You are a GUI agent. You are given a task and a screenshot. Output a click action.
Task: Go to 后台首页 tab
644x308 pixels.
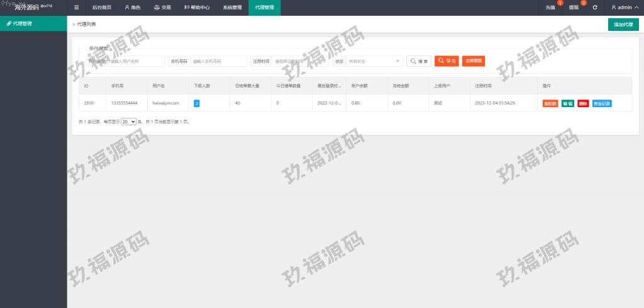pos(102,8)
